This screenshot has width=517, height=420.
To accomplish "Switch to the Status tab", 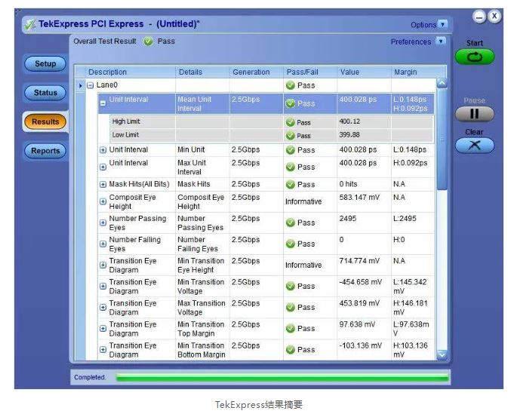I will 45,93.
